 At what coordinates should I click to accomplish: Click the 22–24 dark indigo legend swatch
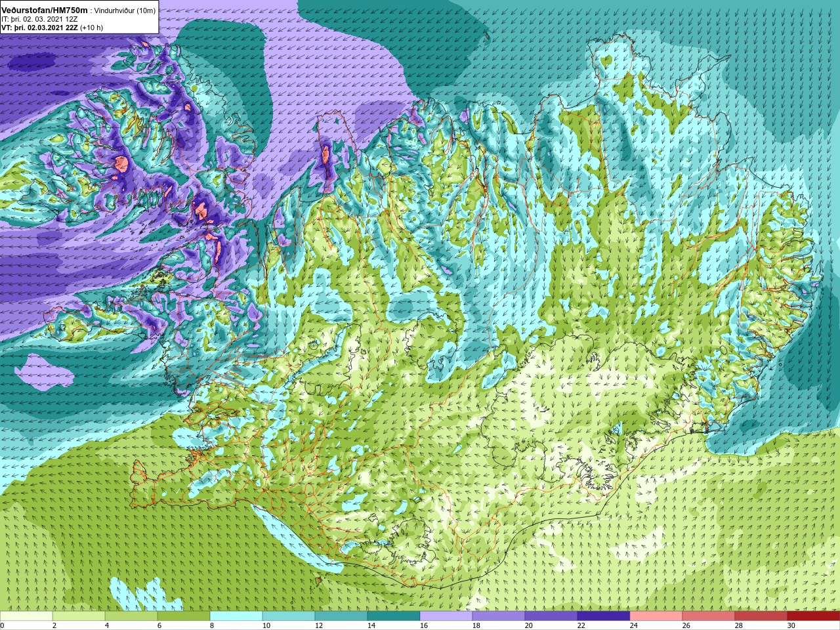604,616
